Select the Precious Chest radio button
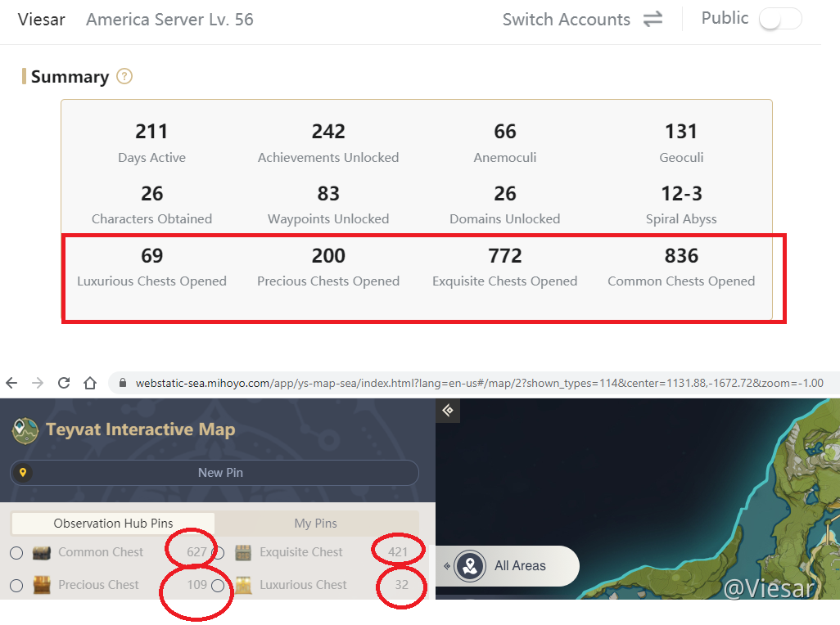This screenshot has height=625, width=840. coord(16,586)
